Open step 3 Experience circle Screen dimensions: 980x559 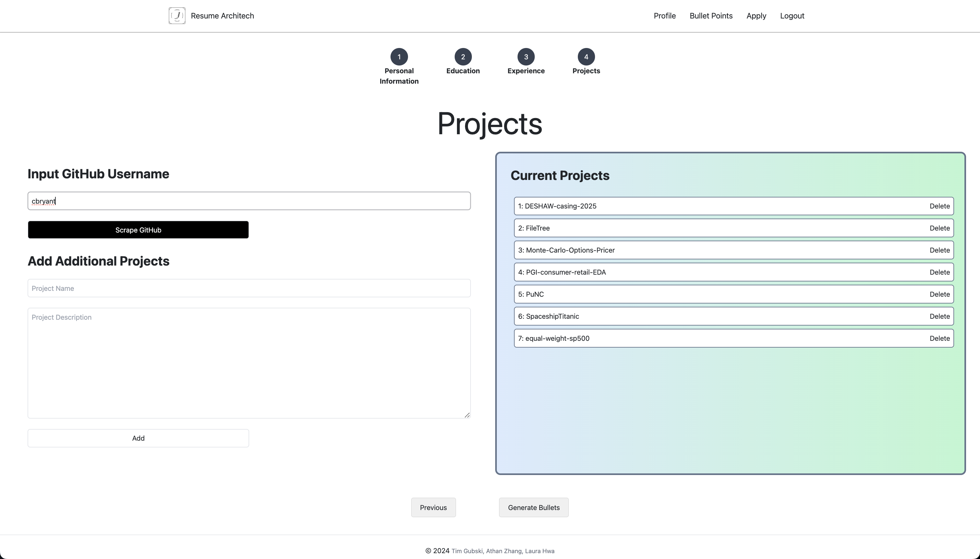526,57
